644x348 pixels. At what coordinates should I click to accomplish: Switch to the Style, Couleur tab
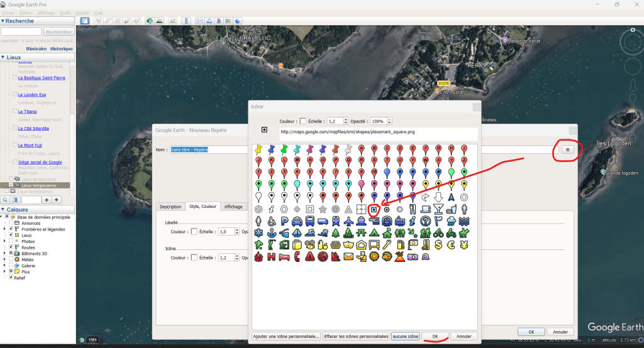pyautogui.click(x=203, y=207)
